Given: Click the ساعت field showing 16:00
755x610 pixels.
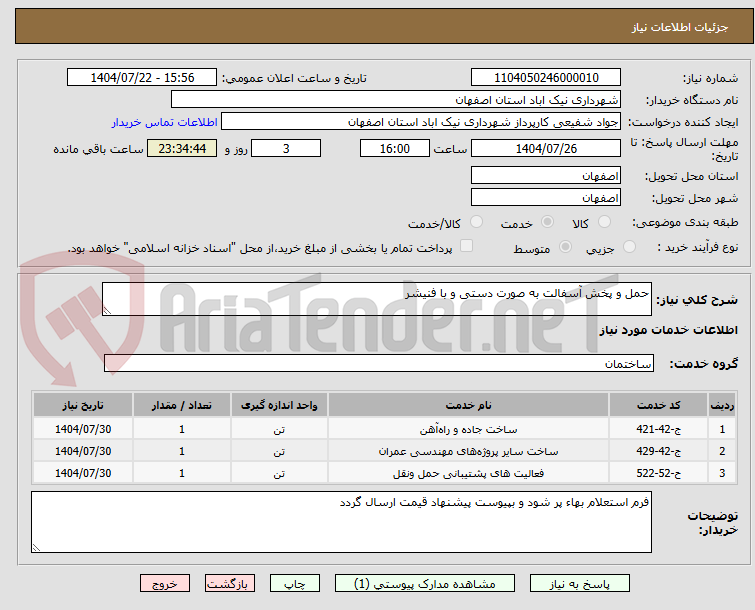Looking at the screenshot, I should coord(395,148).
